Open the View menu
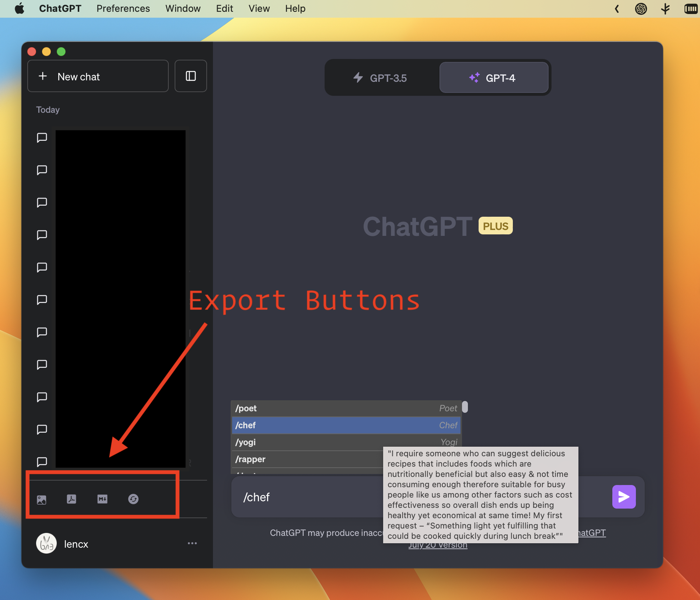Image resolution: width=700 pixels, height=600 pixels. point(259,8)
